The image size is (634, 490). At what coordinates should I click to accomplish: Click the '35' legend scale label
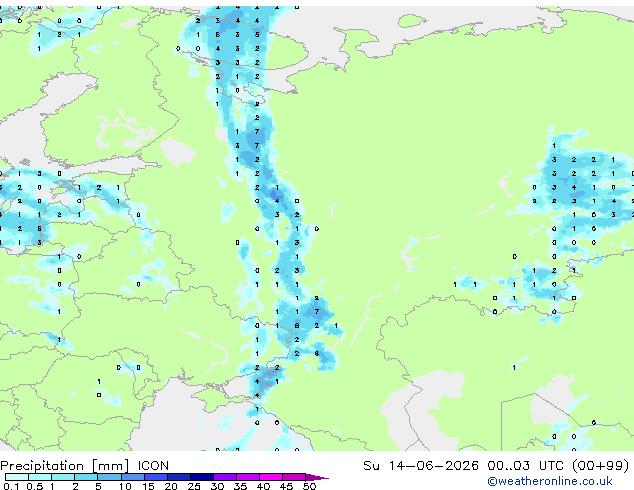(240, 486)
